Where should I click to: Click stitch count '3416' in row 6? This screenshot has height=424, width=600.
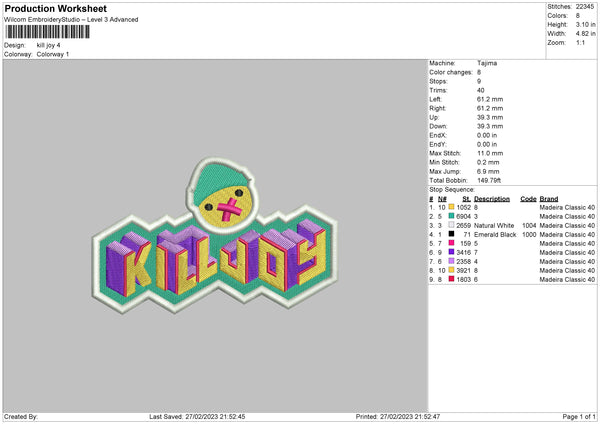pos(463,253)
